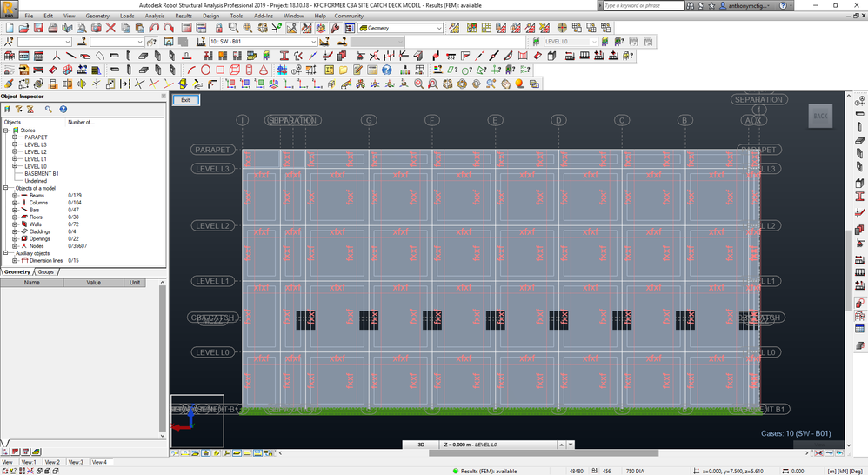Select the red cylinder solid tool
This screenshot has height=475, width=868.
(x=249, y=70)
